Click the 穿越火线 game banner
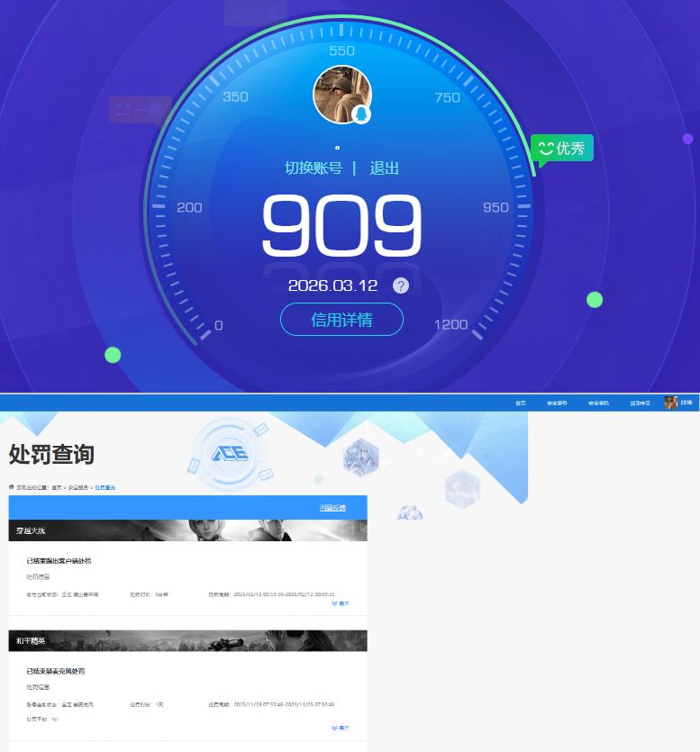This screenshot has height=752, width=700. tap(187, 530)
